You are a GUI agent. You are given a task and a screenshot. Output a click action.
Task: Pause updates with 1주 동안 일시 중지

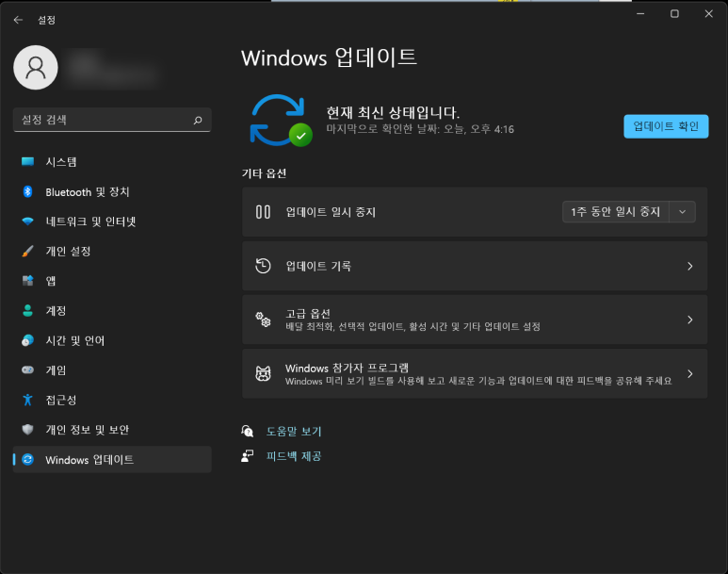616,212
